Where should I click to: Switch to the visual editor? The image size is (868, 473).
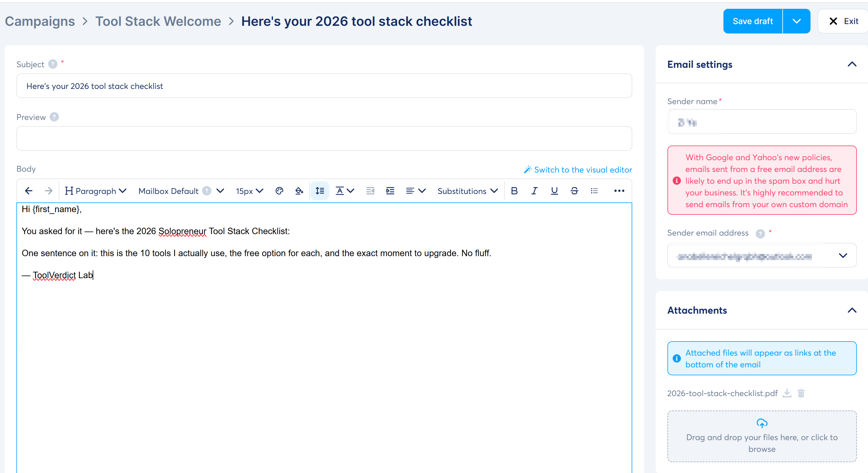(x=578, y=170)
